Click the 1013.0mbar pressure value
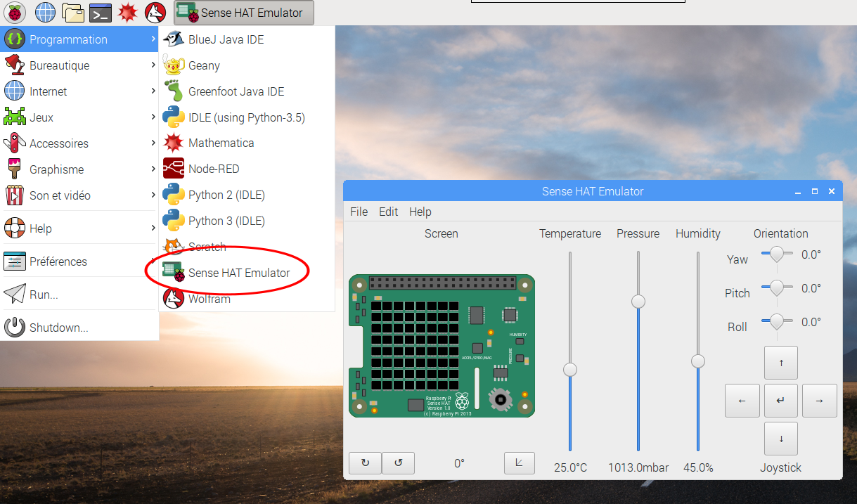The height and width of the screenshot is (504, 857). (638, 467)
